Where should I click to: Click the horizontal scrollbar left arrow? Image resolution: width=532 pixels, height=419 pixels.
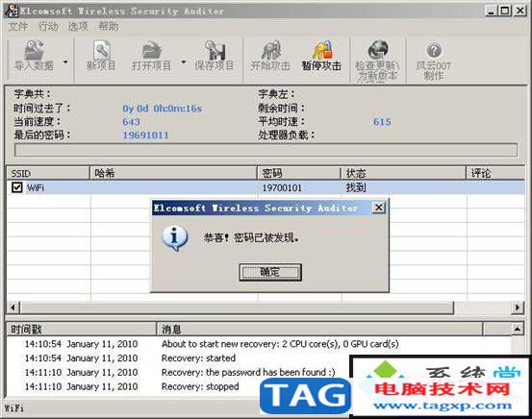[13, 308]
